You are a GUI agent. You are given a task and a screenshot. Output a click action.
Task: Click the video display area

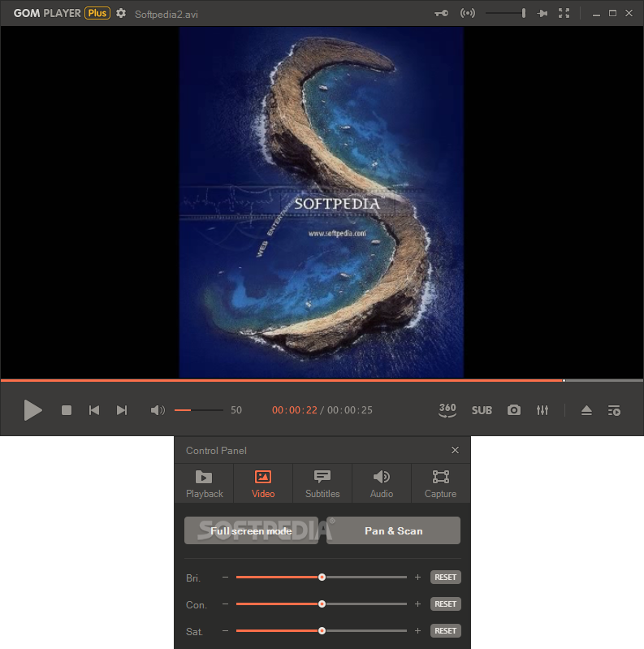coord(322,202)
